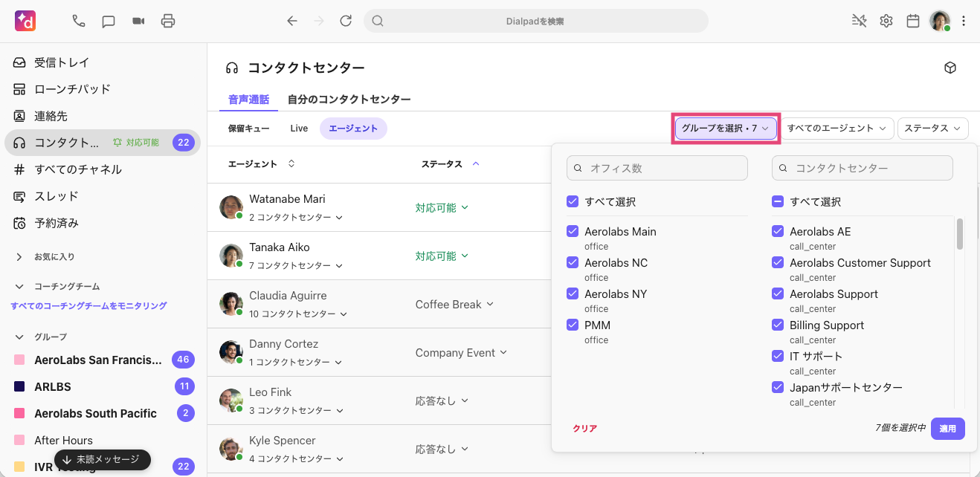The image size is (980, 477).
Task: Expand Claudia Aguirre's 10 コンタクトセンター list
Action: tap(298, 314)
